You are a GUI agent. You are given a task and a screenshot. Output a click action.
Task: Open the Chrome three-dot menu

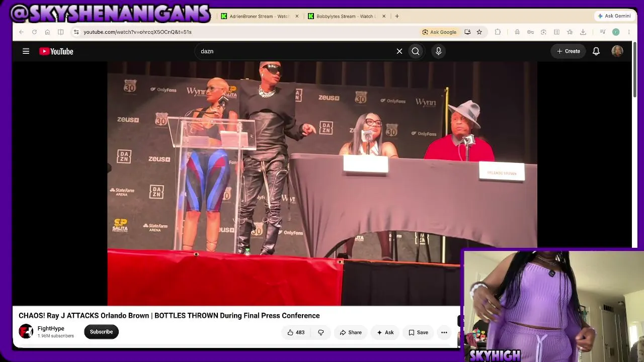click(629, 32)
